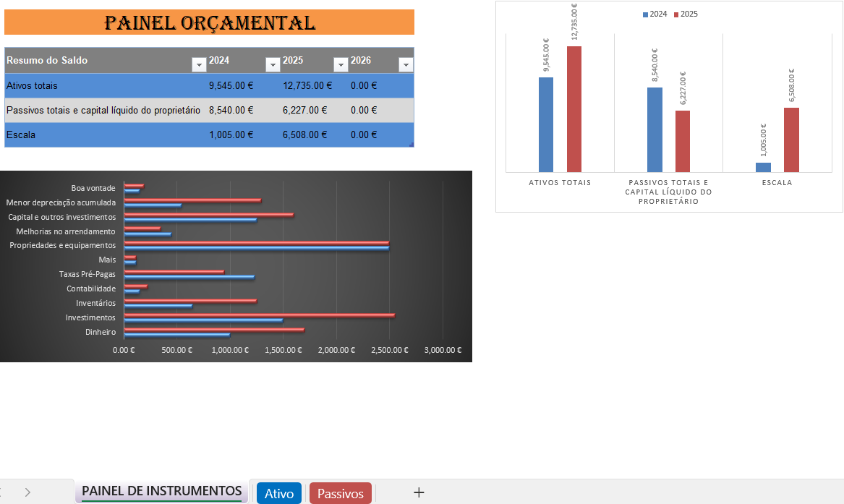Image resolution: width=844 pixels, height=504 pixels.
Task: Select the Passivos totais 2025 value cell
Action: pos(304,110)
